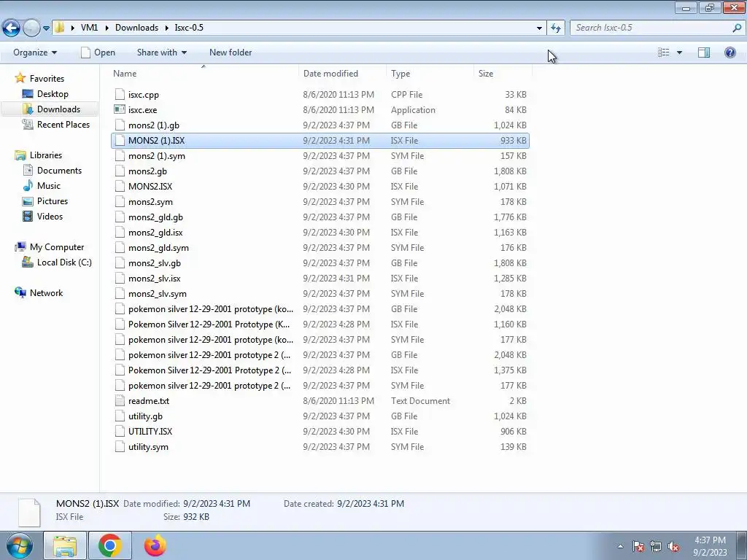Screen dimensions: 747x560
Task: Select Local Disk (C:) drive
Action: [57, 262]
